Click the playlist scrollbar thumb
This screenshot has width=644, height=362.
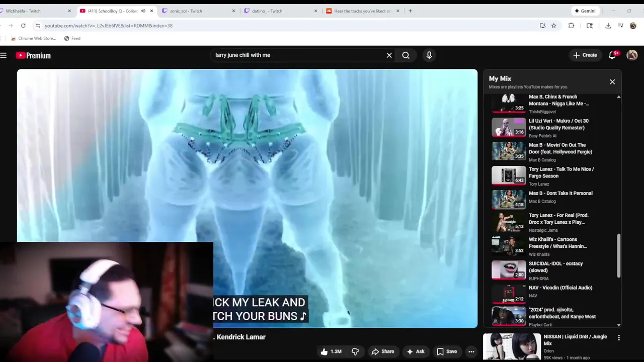point(619,255)
